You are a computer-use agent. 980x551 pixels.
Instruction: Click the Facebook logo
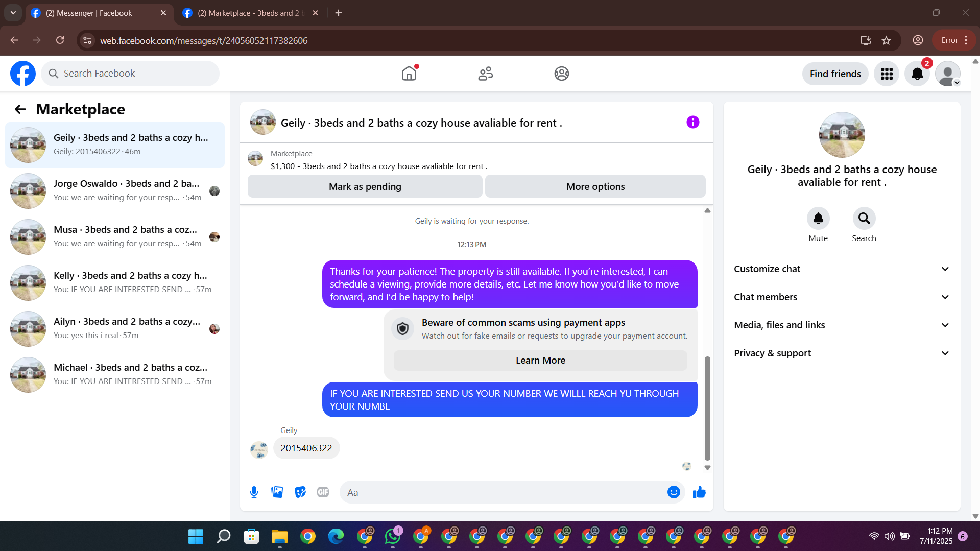coord(23,74)
